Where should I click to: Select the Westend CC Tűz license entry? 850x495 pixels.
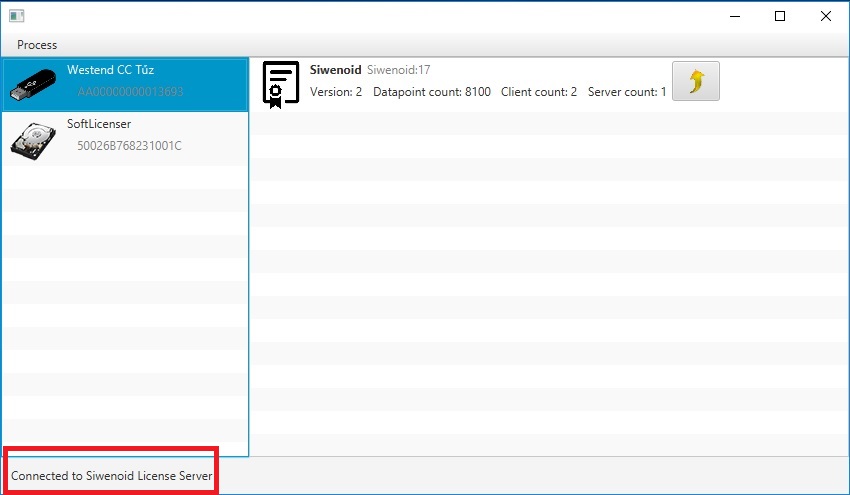click(110, 70)
